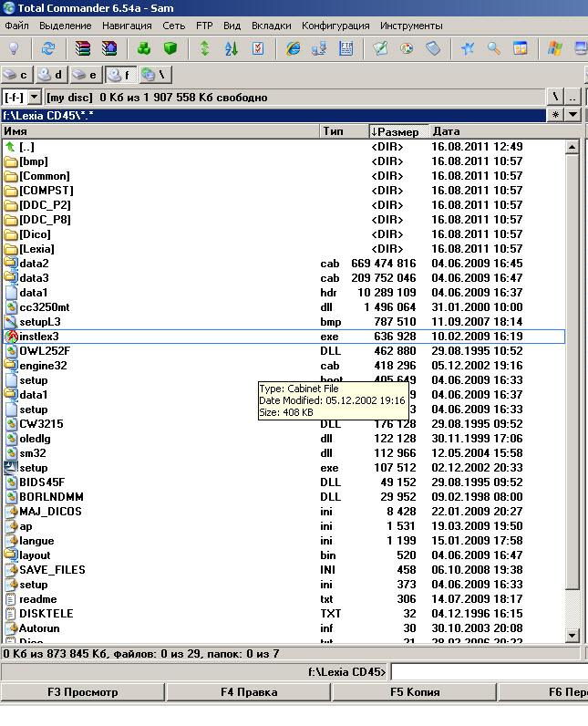The image size is (588, 726).
Task: Click the calculator toolbar icon
Action: click(434, 48)
